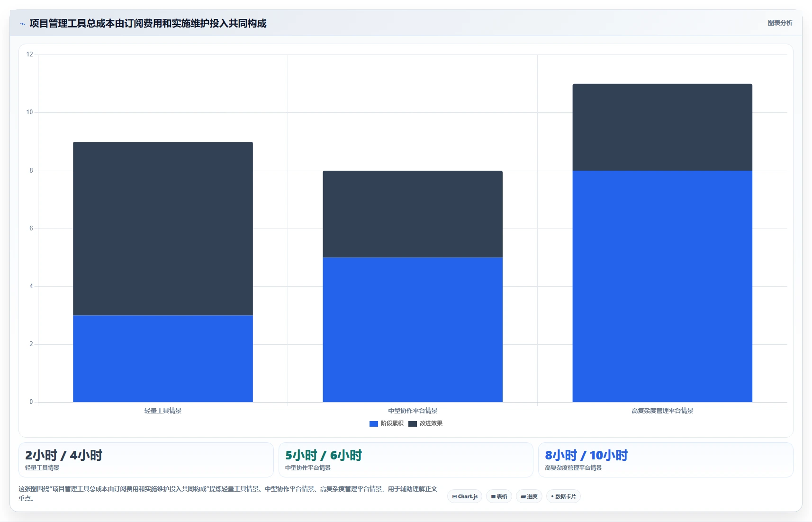Open the 8小时 / 10小时 data card
The width and height of the screenshot is (812, 522).
pyautogui.click(x=666, y=460)
